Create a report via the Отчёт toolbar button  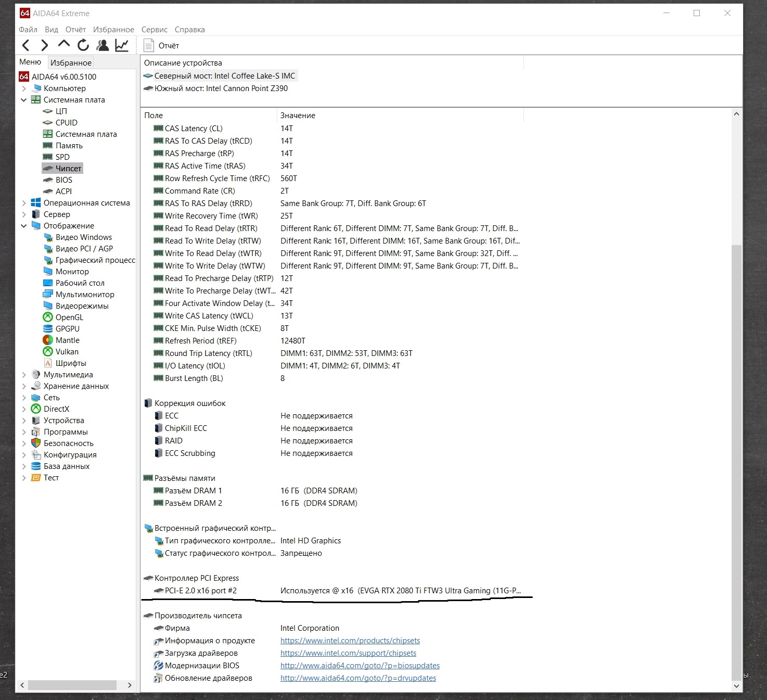tap(162, 46)
